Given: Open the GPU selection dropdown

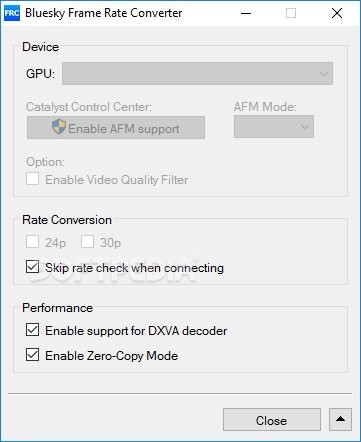Looking at the screenshot, I should (197, 73).
